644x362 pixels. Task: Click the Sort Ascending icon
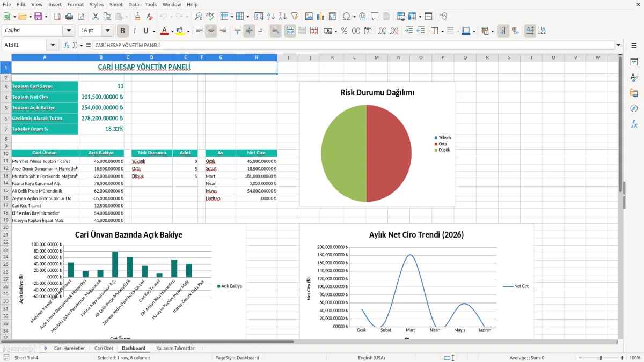271,17
